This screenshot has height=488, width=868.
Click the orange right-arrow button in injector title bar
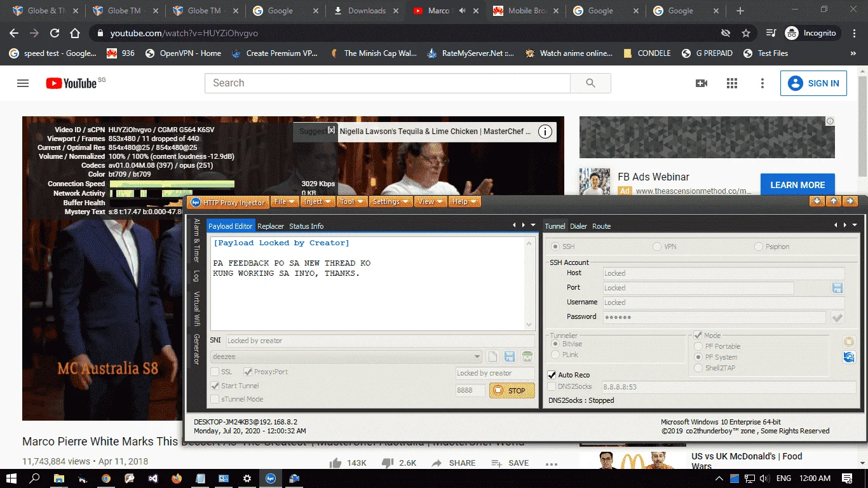click(x=850, y=201)
